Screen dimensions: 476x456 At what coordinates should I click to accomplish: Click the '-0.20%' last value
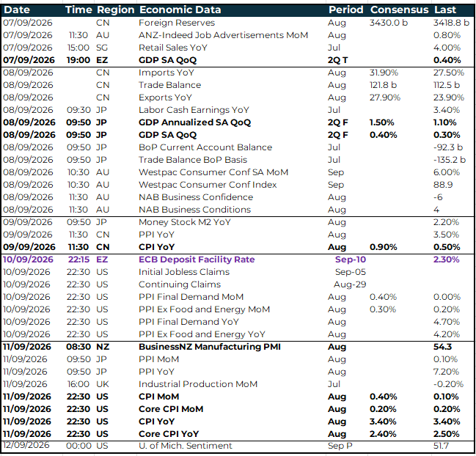[448, 384]
